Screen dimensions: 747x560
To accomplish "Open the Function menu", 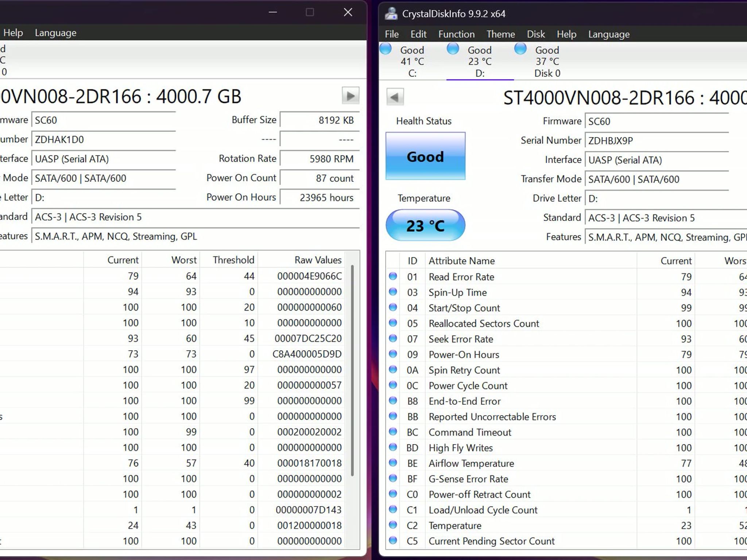I will (x=457, y=34).
